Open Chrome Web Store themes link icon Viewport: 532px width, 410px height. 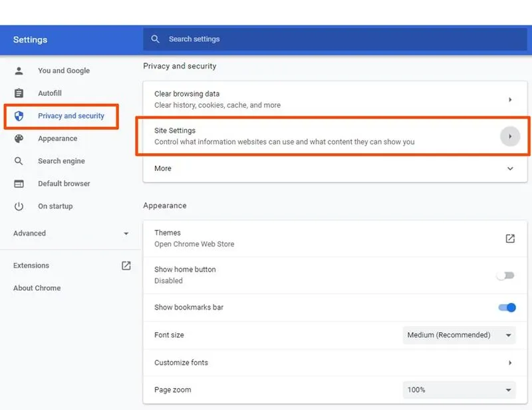[510, 238]
